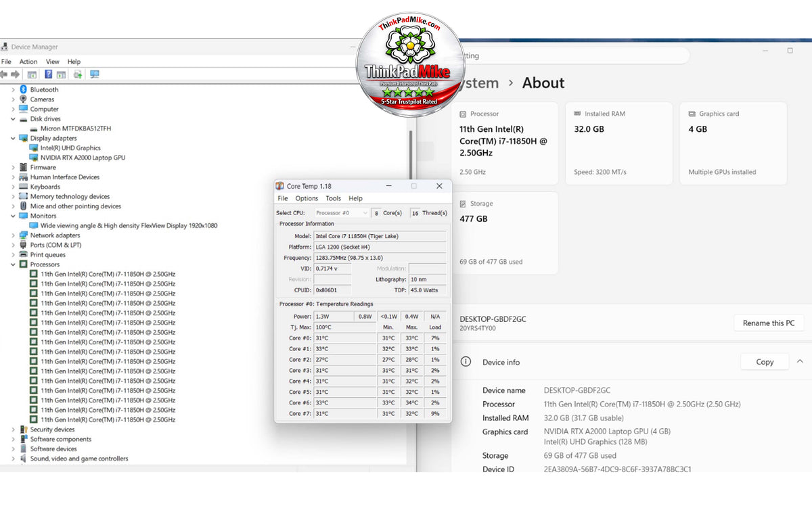Collapse the Processors node
Image resolution: width=812 pixels, height=510 pixels.
[x=13, y=264]
